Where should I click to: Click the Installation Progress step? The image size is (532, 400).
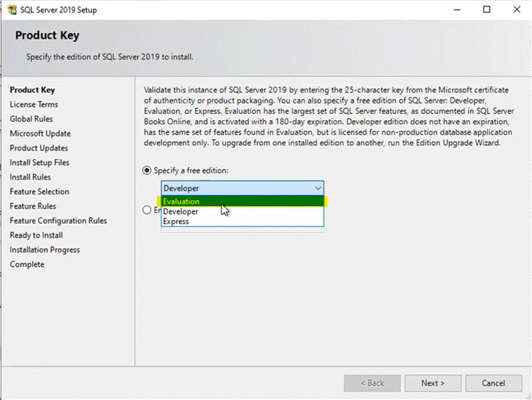(45, 250)
